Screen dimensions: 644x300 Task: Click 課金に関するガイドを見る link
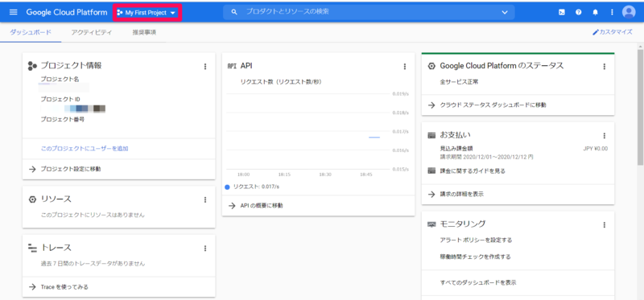tap(473, 171)
